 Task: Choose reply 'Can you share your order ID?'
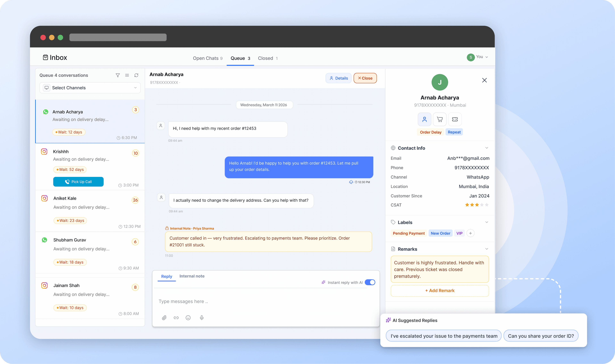click(541, 336)
